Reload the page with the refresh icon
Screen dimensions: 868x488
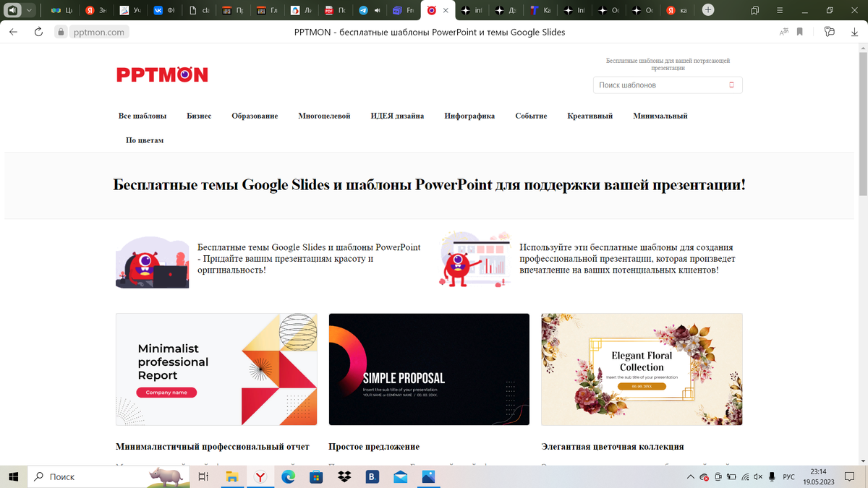[38, 32]
